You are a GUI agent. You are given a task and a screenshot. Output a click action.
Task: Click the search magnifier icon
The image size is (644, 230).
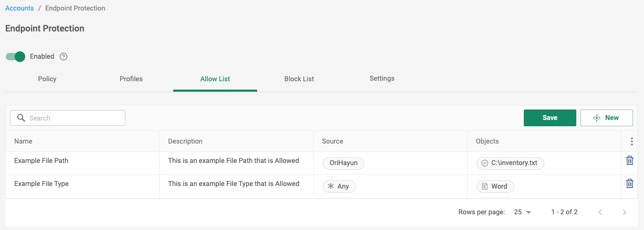click(21, 118)
